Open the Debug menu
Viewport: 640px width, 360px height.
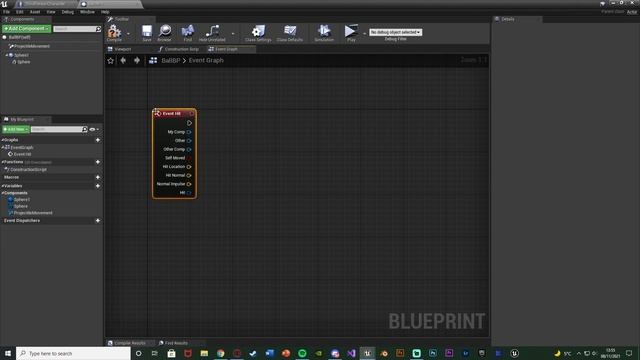click(x=68, y=12)
